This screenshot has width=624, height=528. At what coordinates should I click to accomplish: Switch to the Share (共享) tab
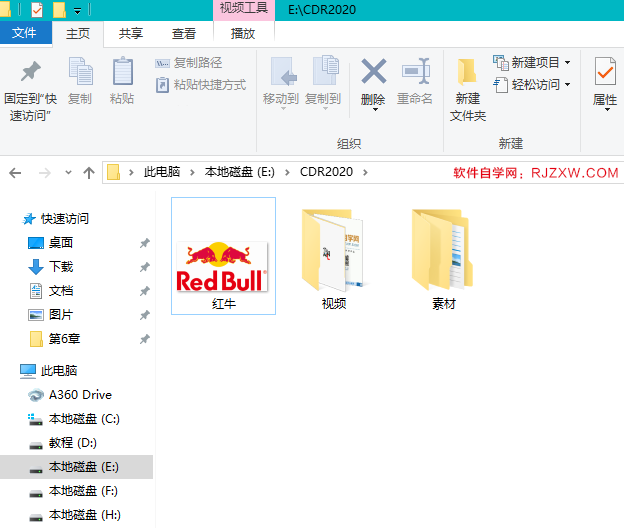(x=131, y=33)
